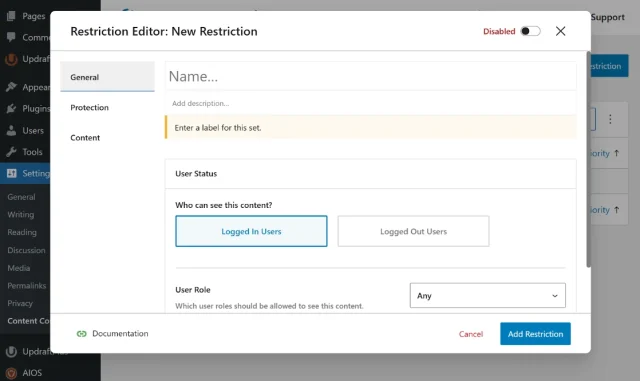Cancel the new restriction
The width and height of the screenshot is (640, 381).
click(x=471, y=334)
